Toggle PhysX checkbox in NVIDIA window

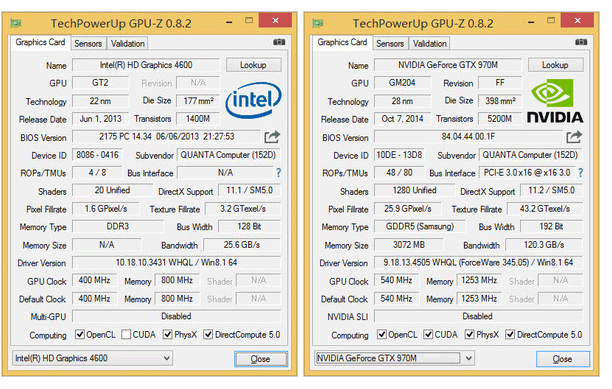[x=470, y=334]
